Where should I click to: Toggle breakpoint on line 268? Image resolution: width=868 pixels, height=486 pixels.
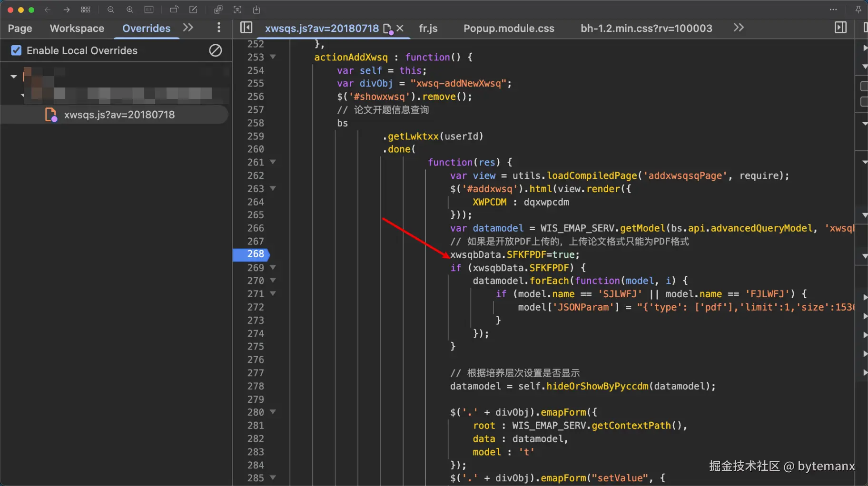click(256, 254)
